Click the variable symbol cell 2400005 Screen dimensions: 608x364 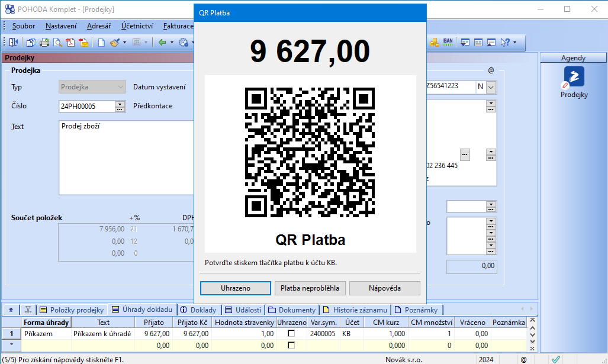[324, 333]
